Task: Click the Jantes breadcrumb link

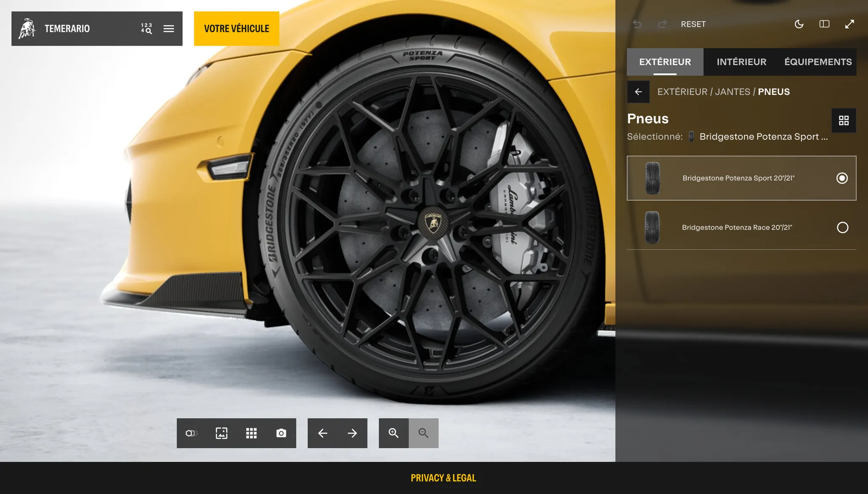Action: point(732,92)
